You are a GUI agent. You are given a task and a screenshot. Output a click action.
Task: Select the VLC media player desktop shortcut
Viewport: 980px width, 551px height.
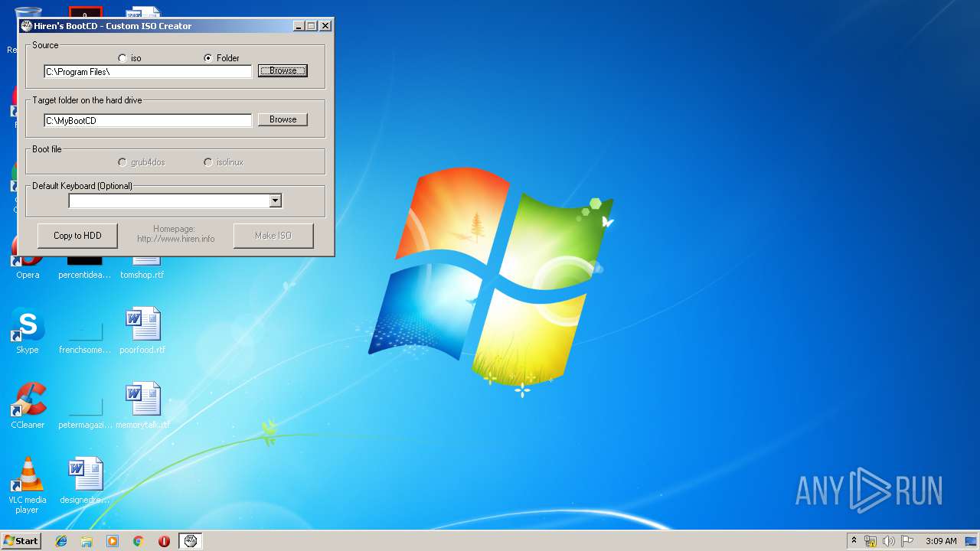pos(28,485)
